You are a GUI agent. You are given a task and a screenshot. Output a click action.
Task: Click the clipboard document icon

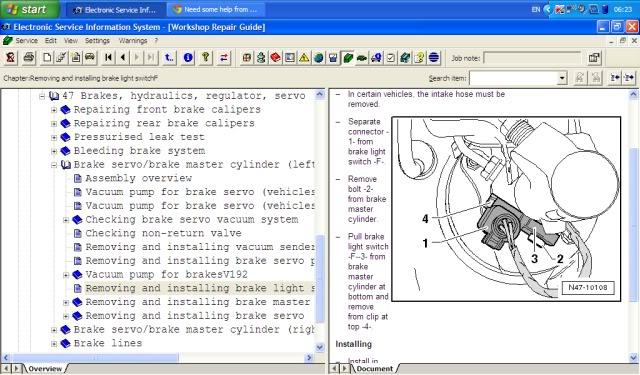pos(76,58)
